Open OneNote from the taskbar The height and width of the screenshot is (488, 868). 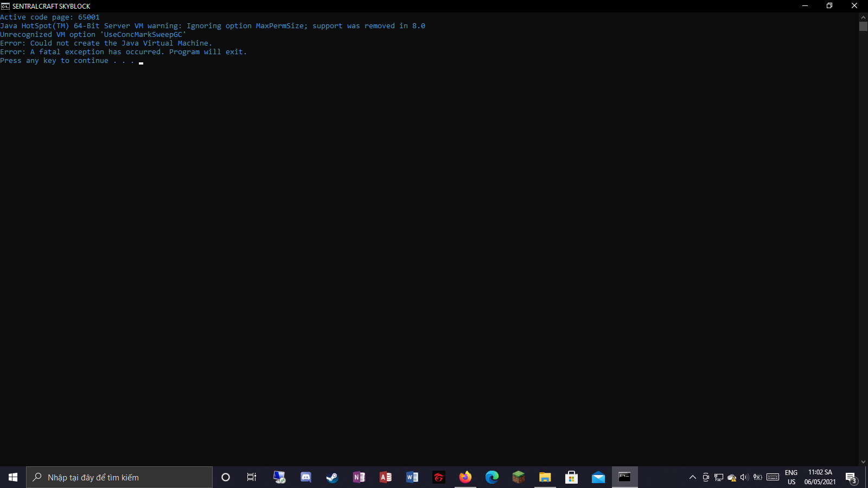click(x=359, y=477)
